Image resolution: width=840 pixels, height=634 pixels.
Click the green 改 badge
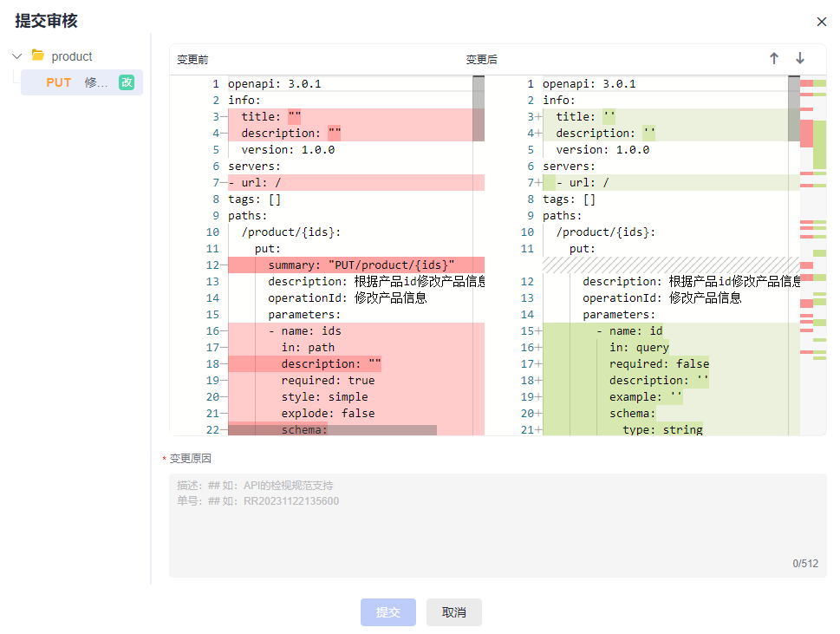[127, 82]
